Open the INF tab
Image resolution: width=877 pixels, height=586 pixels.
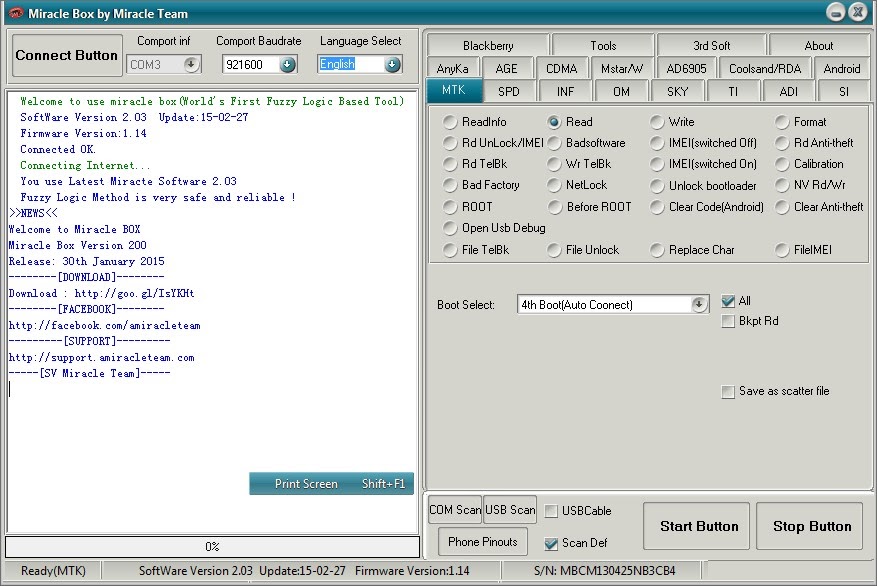click(x=565, y=91)
